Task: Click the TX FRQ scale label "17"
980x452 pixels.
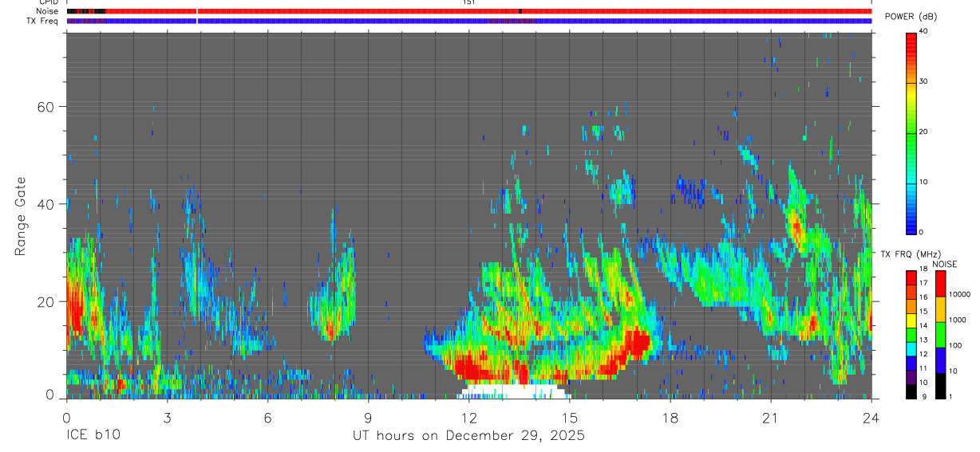Action: pos(924,283)
